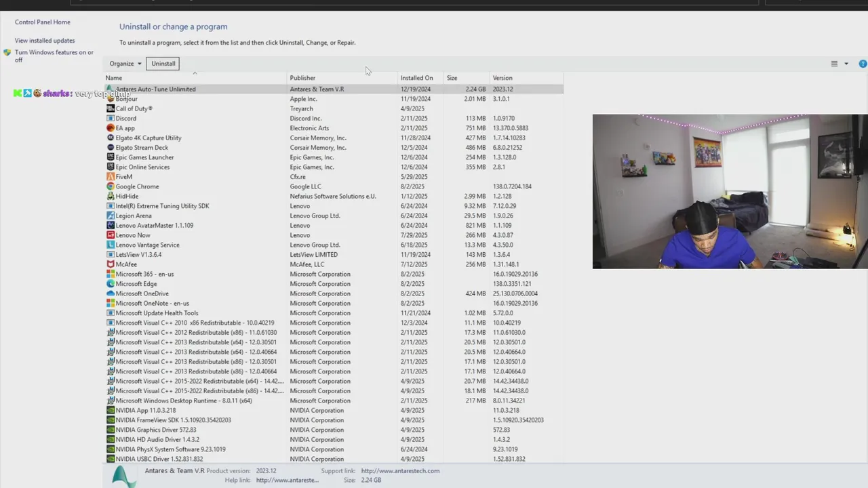Screen dimensions: 868x488
Task: Select the Bonjour program row
Action: tap(334, 99)
